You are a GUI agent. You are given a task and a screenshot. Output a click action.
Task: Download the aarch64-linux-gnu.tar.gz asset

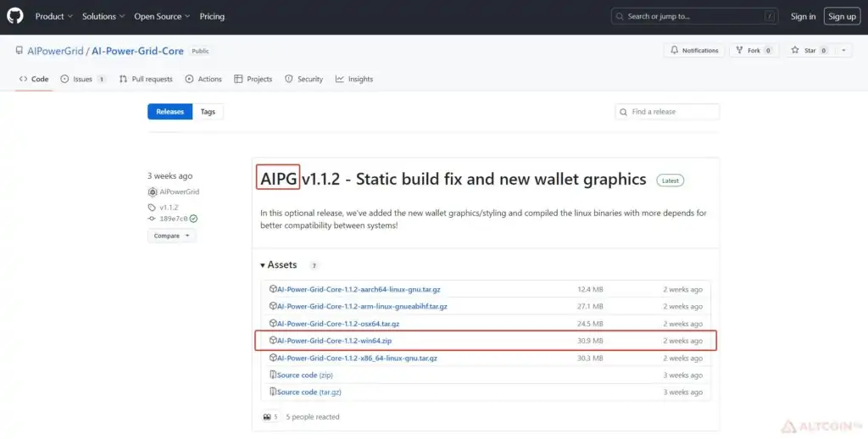point(359,290)
